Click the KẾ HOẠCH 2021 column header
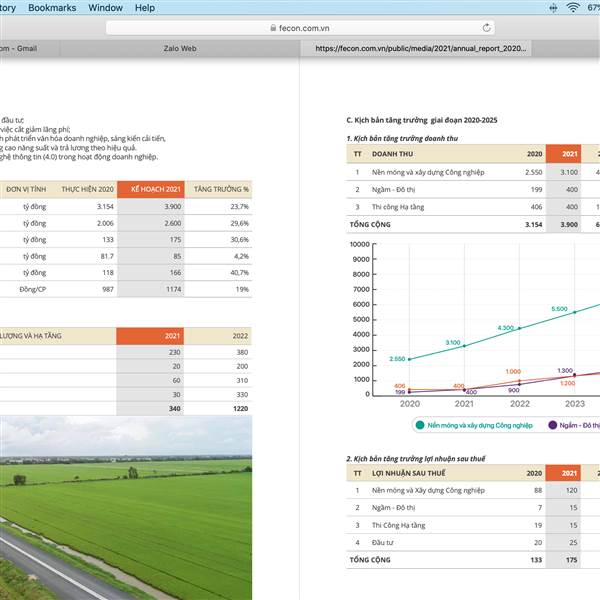Screen dimensions: 600x600 [x=151, y=189]
